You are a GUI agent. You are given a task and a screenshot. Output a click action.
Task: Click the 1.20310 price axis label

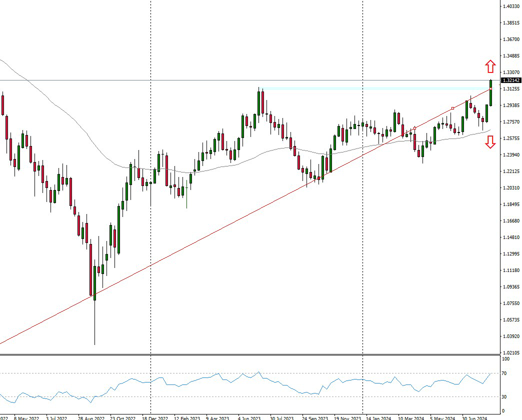pos(510,188)
